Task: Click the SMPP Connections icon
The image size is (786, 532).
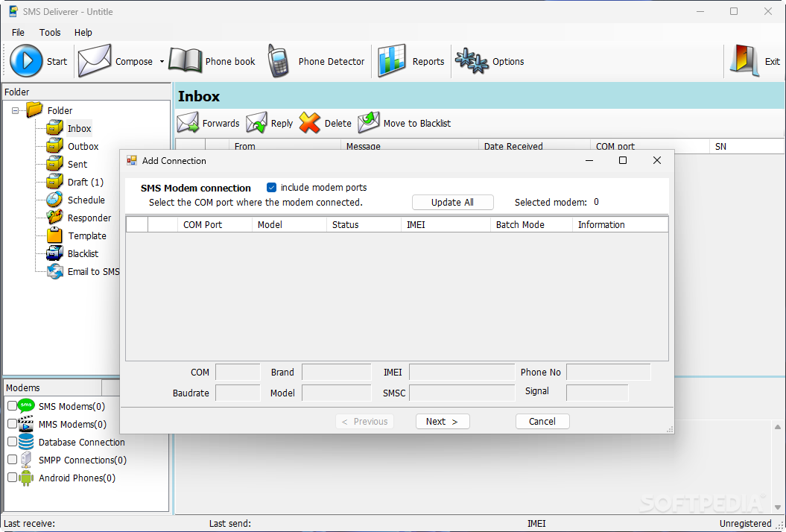Action: 26,460
